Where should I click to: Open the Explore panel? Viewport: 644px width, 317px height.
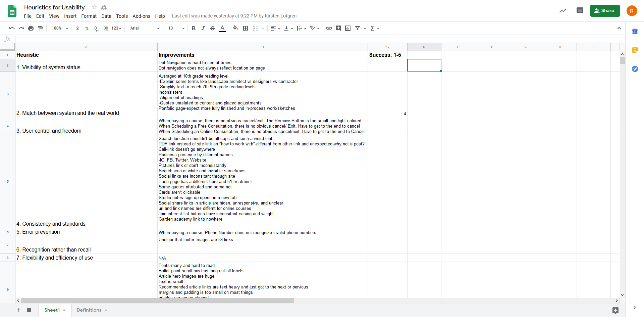[x=615, y=310]
